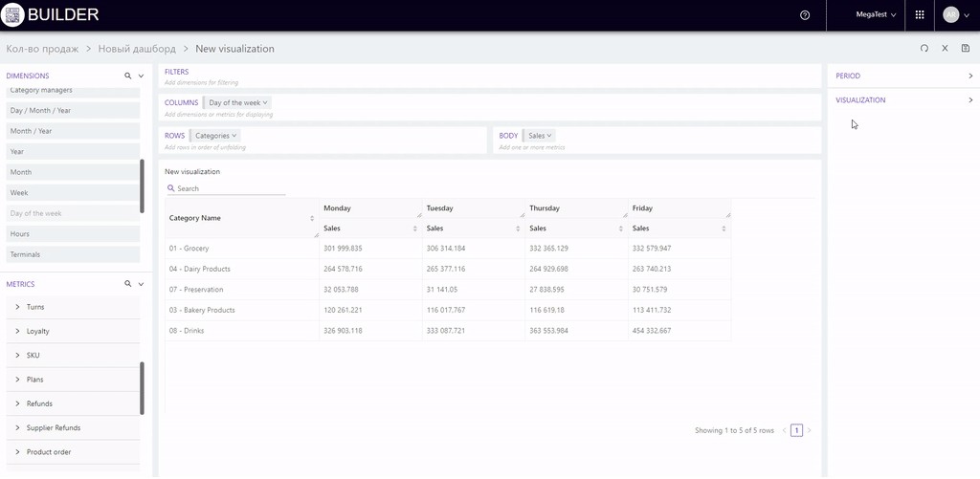Sort the Monday Sales column
Image resolution: width=980 pixels, height=479 pixels.
coord(414,229)
